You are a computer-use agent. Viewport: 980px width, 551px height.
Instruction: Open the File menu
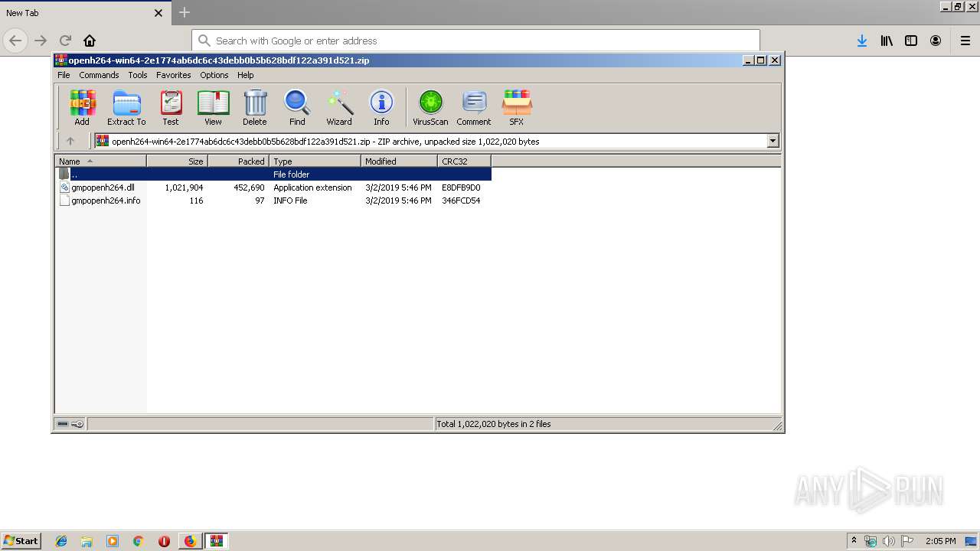(x=64, y=75)
